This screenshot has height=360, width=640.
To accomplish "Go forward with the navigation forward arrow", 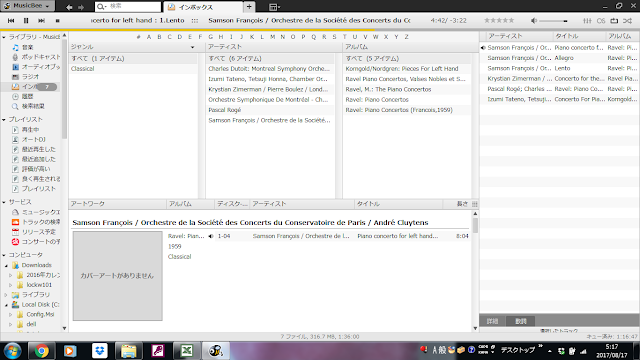I will tap(81, 7).
